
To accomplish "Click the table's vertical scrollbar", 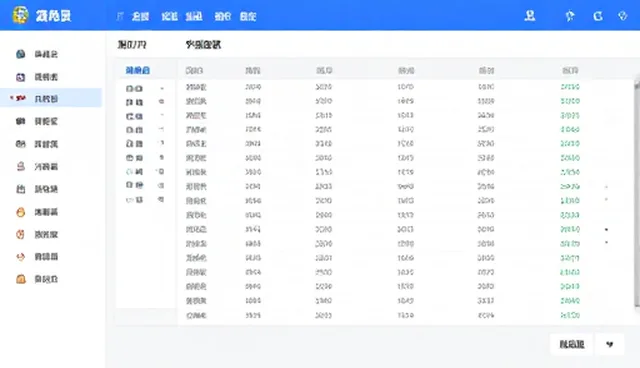I will tap(637, 194).
